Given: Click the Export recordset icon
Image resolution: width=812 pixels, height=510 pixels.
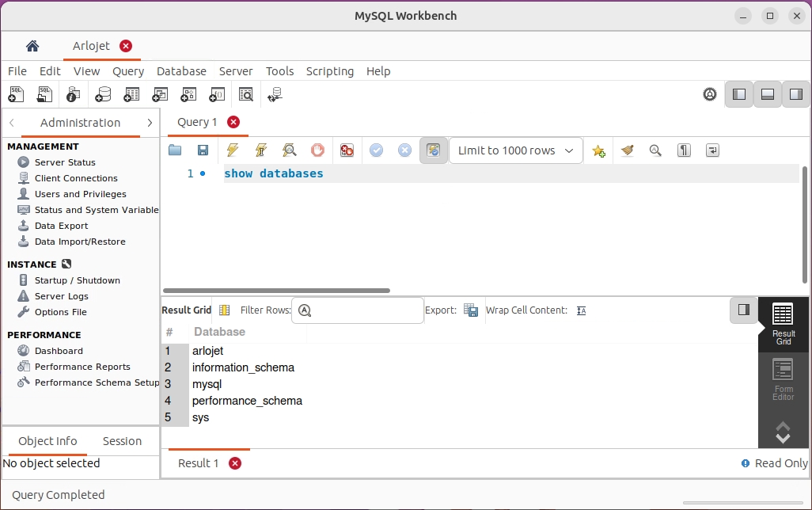Looking at the screenshot, I should point(471,310).
